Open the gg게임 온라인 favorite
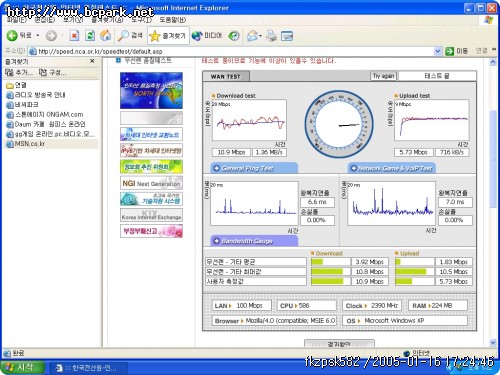This screenshot has width=500, height=375. point(51,134)
